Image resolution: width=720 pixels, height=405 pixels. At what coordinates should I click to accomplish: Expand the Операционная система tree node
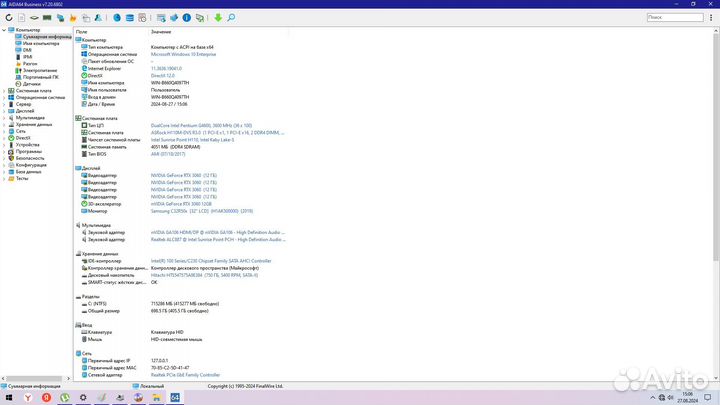[4, 97]
